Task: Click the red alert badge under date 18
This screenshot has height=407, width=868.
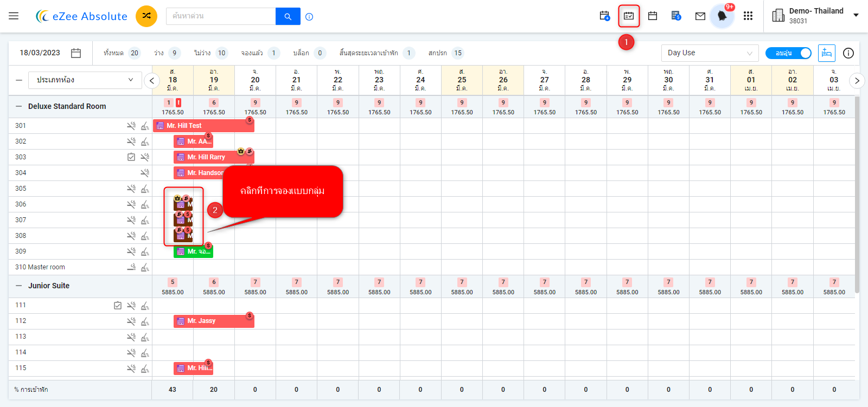Action: pyautogui.click(x=178, y=102)
